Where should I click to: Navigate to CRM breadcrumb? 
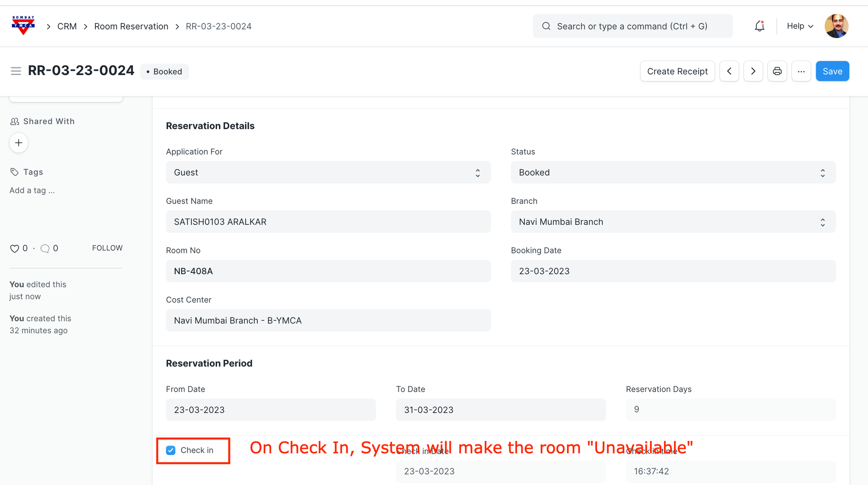[x=67, y=26]
